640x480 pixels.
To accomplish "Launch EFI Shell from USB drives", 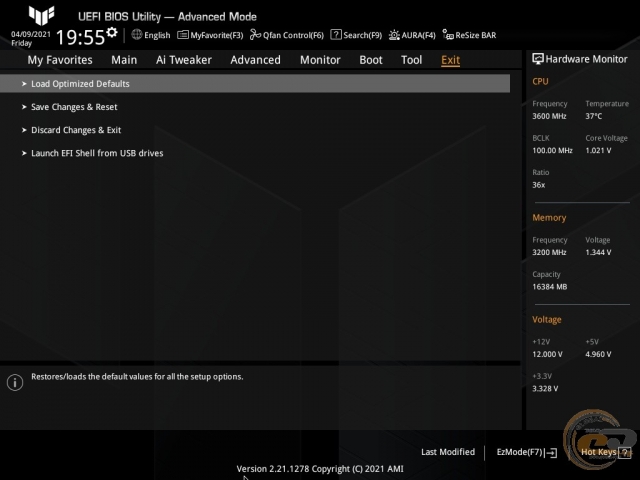I will click(97, 153).
